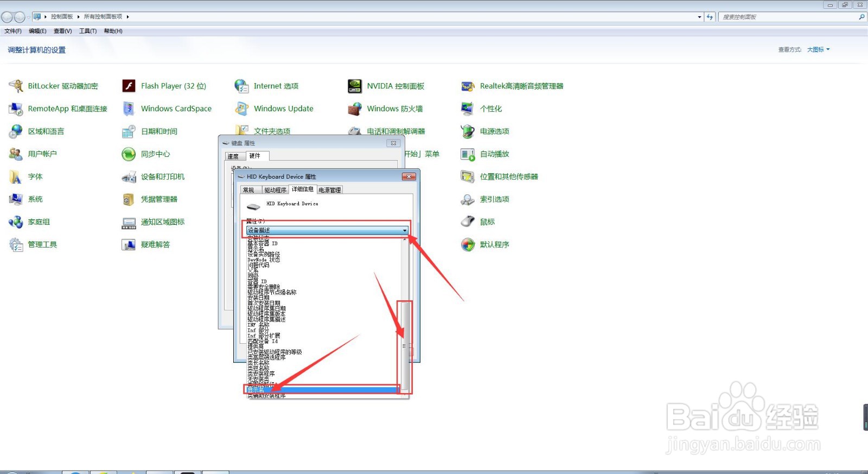
Task: Open the 工具(T) menu
Action: [x=88, y=31]
